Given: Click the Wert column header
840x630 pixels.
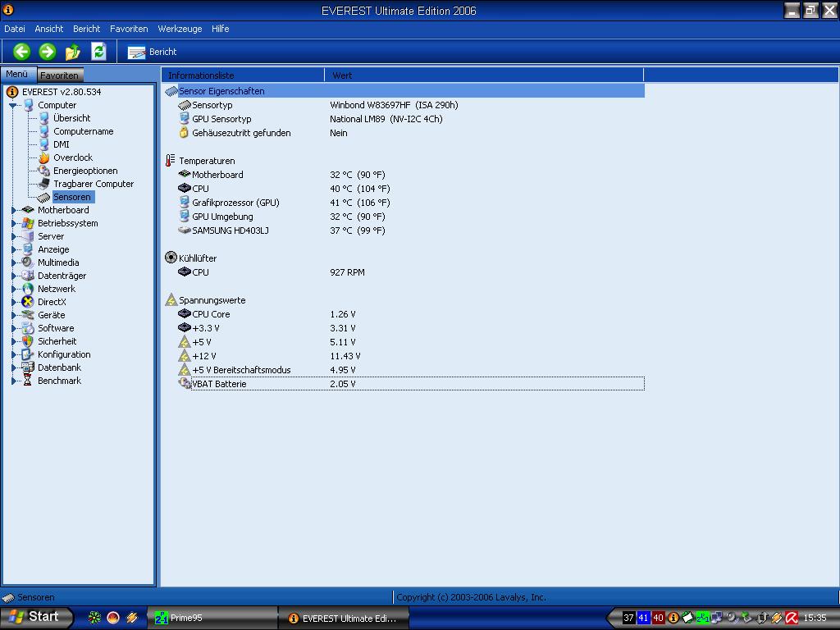Looking at the screenshot, I should (x=484, y=75).
